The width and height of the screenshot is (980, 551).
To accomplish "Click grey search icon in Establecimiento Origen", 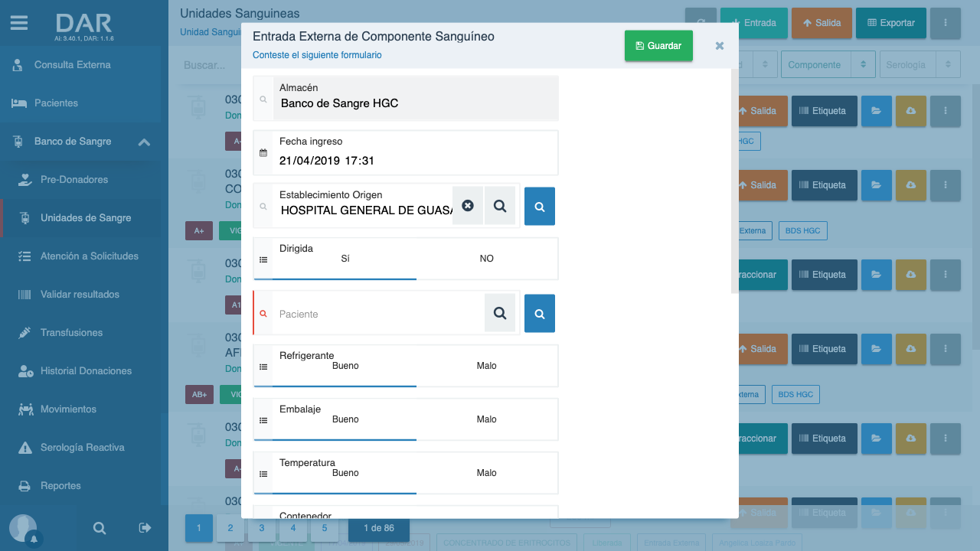I will pyautogui.click(x=500, y=206).
